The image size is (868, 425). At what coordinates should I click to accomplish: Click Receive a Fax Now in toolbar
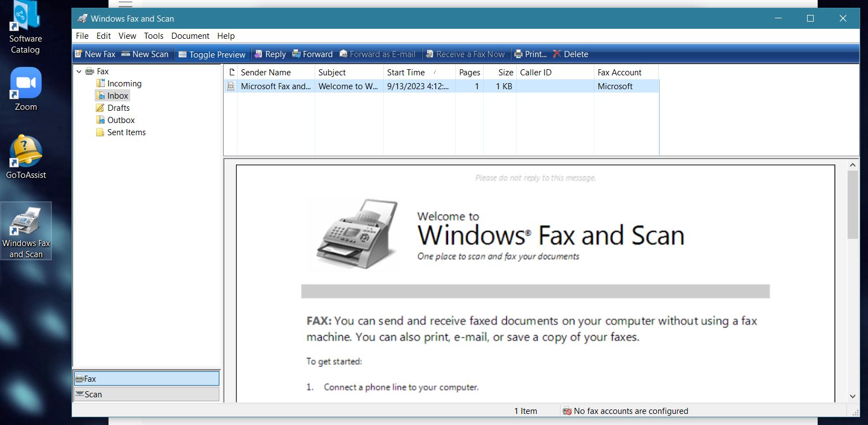(465, 54)
